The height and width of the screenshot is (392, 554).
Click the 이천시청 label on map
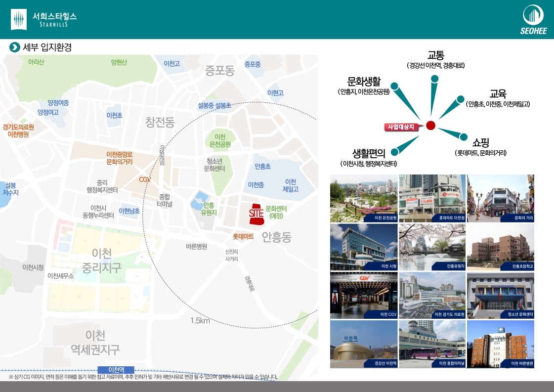pos(33,267)
